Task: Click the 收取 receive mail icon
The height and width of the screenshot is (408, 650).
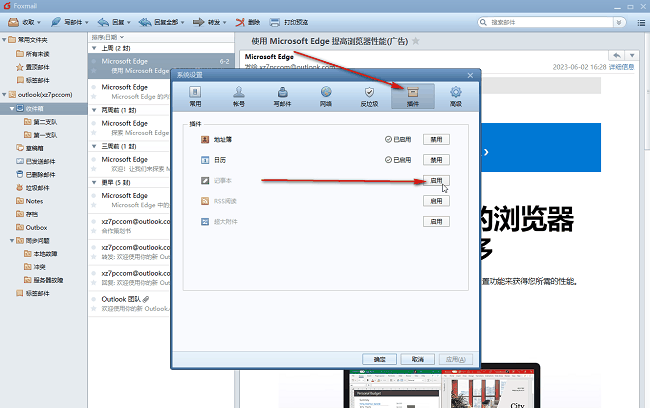Action: [13, 22]
